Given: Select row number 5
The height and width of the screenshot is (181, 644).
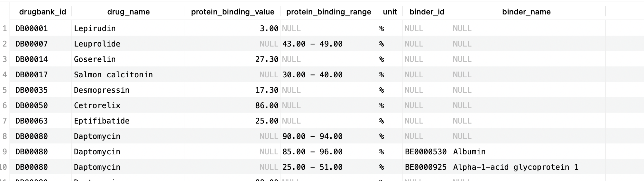Looking at the screenshot, I should (5, 90).
